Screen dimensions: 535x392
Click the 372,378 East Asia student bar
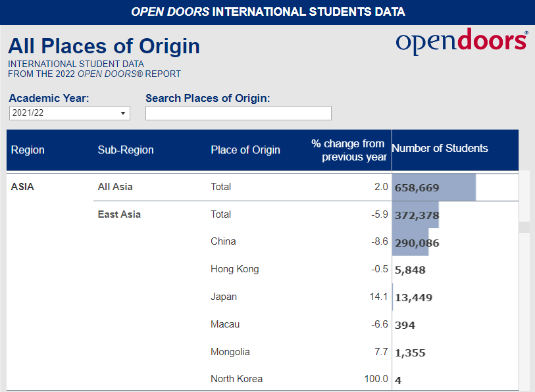coord(415,215)
